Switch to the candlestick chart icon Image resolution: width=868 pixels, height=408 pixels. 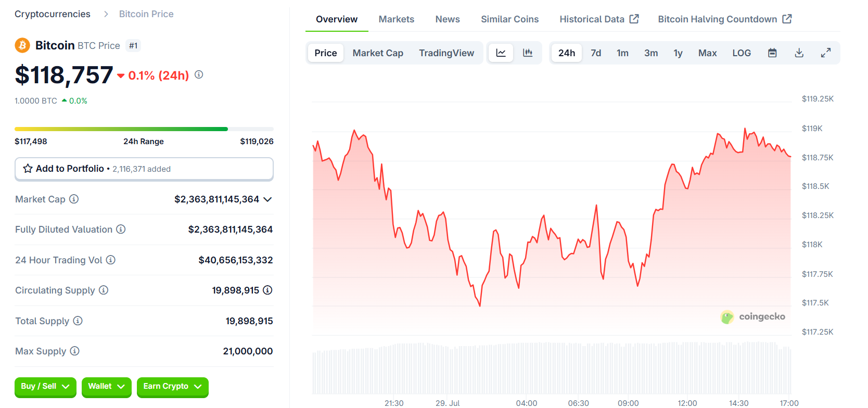(528, 53)
